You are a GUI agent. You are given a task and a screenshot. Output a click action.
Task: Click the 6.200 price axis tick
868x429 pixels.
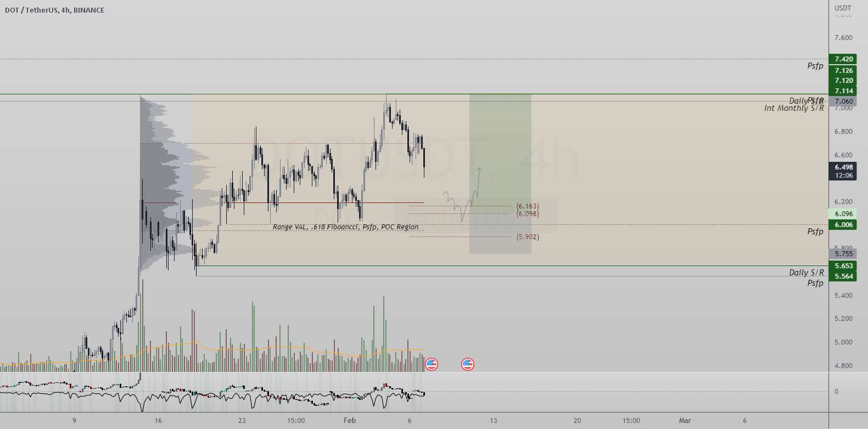click(x=843, y=202)
